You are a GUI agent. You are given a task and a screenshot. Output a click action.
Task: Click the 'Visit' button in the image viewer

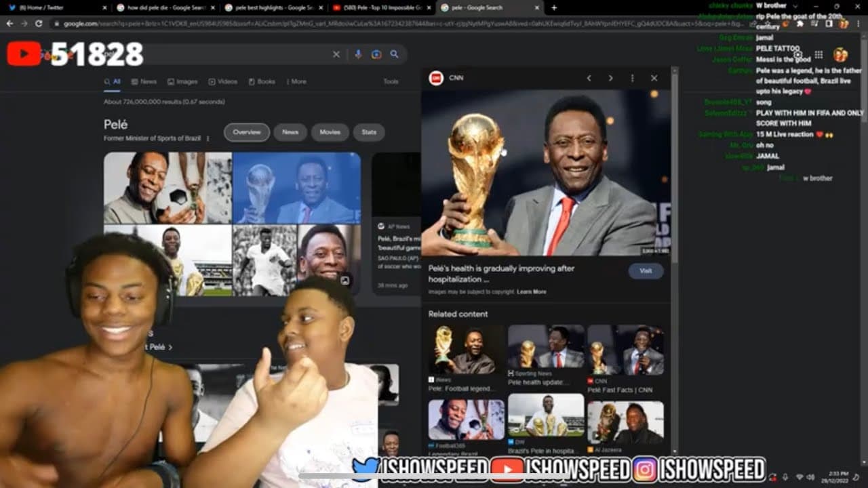pos(646,270)
